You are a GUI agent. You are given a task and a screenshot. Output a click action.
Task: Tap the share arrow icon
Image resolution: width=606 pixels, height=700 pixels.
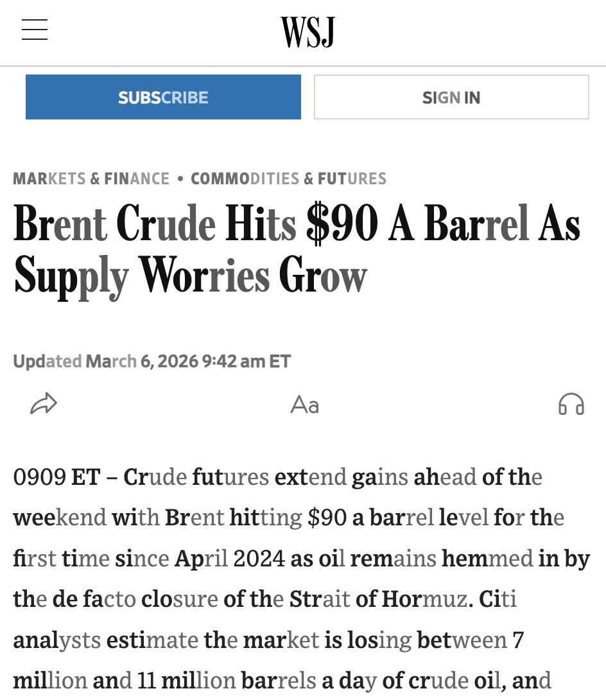pos(44,404)
